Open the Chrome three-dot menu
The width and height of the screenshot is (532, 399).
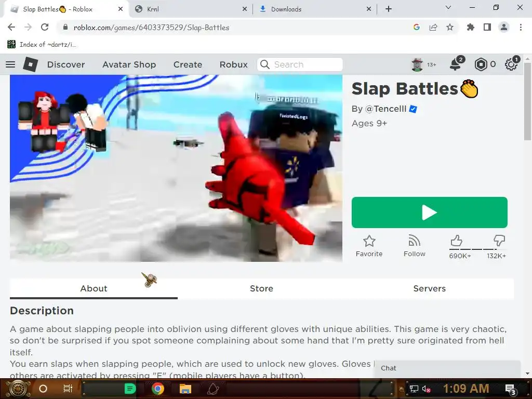coord(521,27)
